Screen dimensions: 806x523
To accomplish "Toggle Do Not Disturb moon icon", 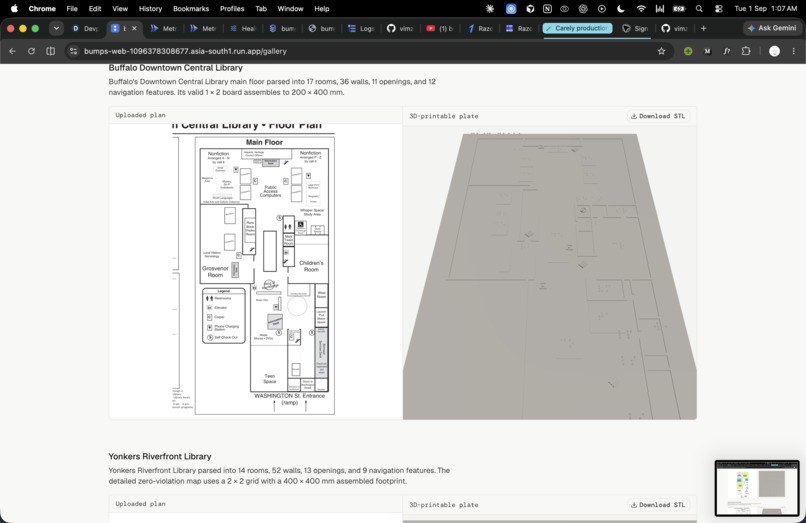I will pyautogui.click(x=620, y=8).
